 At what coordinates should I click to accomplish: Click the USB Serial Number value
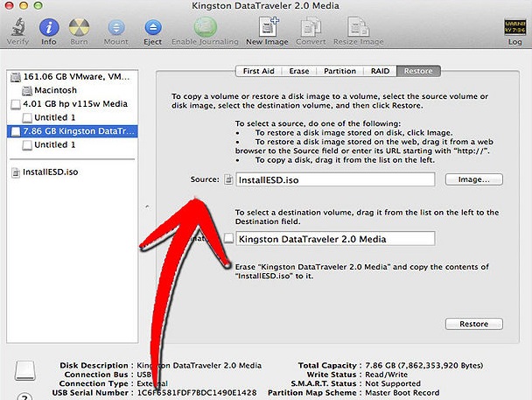[x=197, y=392]
